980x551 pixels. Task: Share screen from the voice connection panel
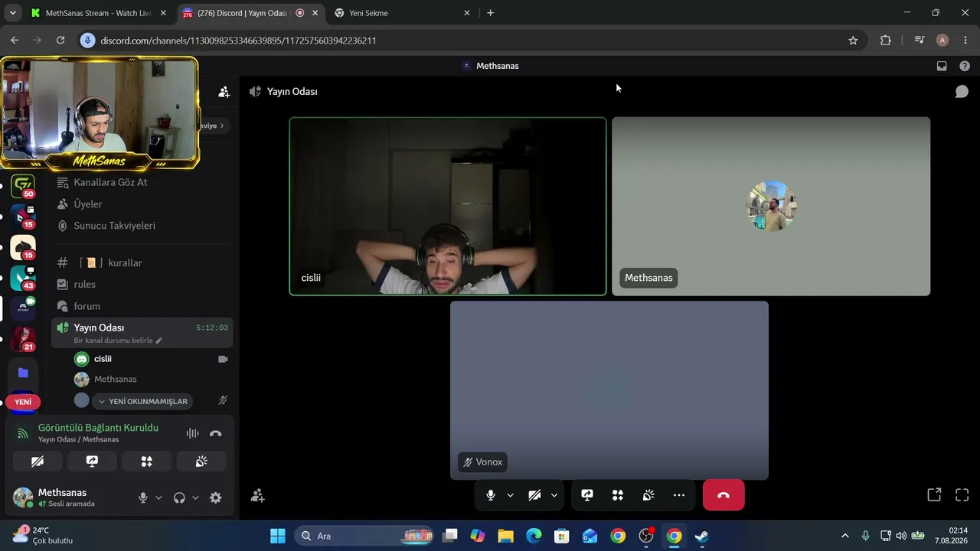point(92,461)
